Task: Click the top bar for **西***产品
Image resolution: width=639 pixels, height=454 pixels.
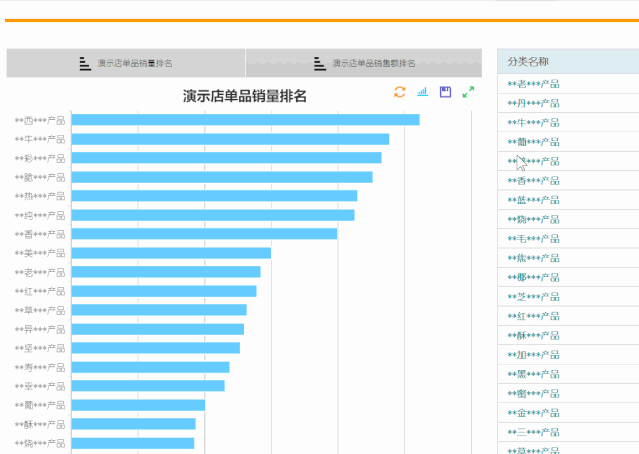Action: pos(245,120)
